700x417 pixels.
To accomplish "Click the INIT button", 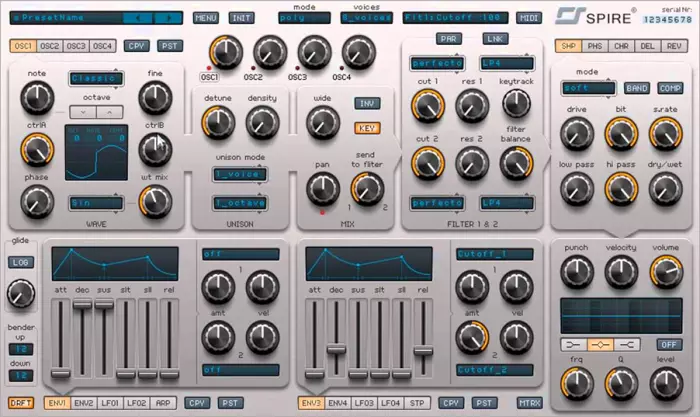I will click(241, 18).
